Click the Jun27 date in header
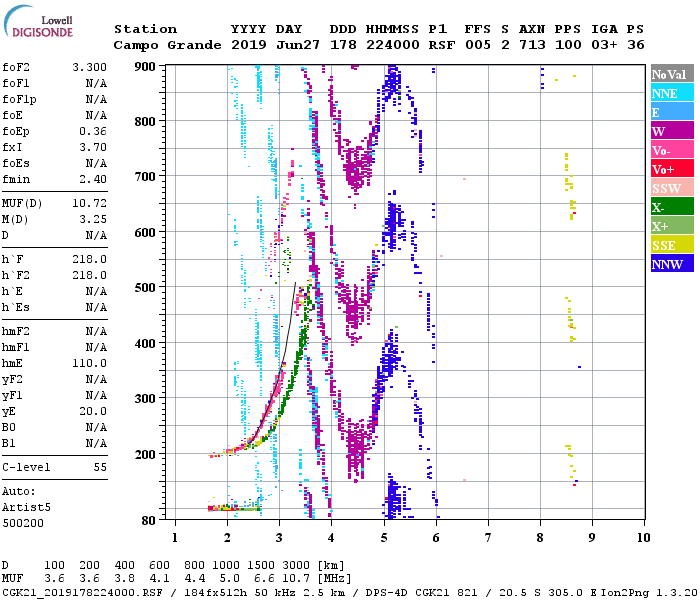700x600 pixels. click(x=298, y=45)
